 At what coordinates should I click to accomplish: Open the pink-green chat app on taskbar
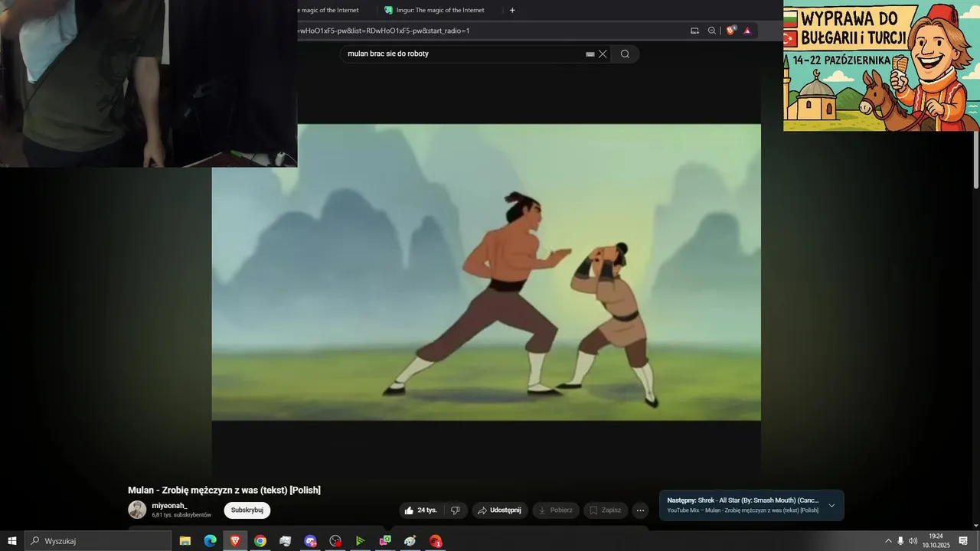pos(385,541)
